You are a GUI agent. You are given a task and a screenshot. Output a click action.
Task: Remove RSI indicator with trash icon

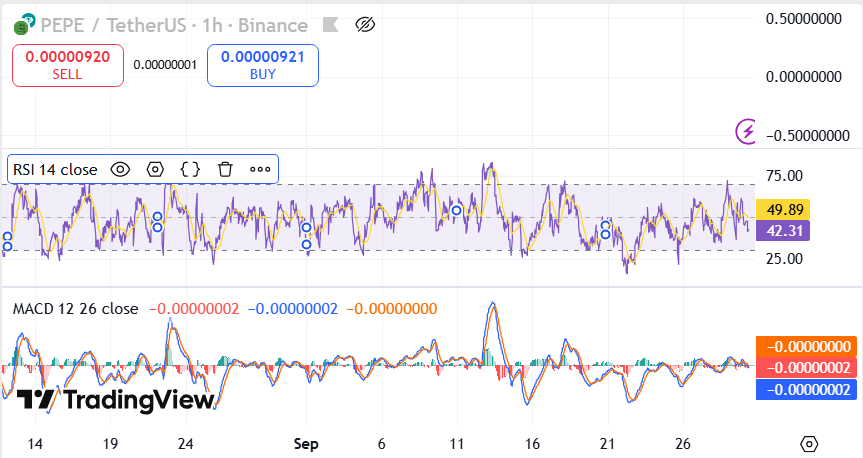225,170
